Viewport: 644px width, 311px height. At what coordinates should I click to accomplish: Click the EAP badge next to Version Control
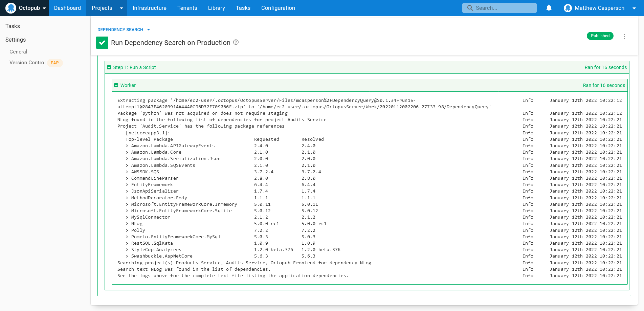(x=55, y=63)
